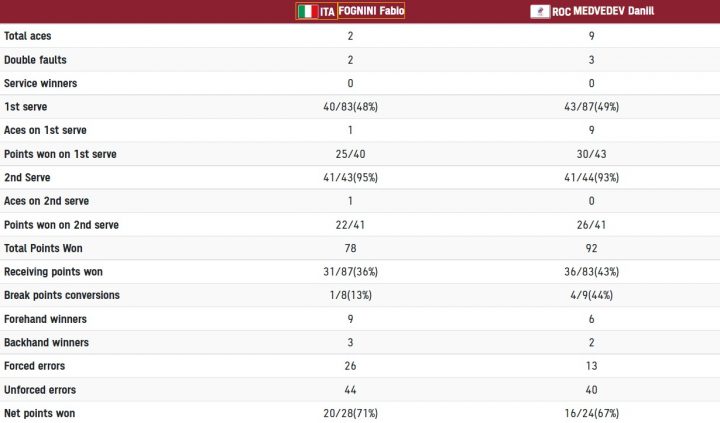Click Fognini's Net points won 20/28(71%)
Viewport: 720px width, 423px height.
tap(350, 413)
